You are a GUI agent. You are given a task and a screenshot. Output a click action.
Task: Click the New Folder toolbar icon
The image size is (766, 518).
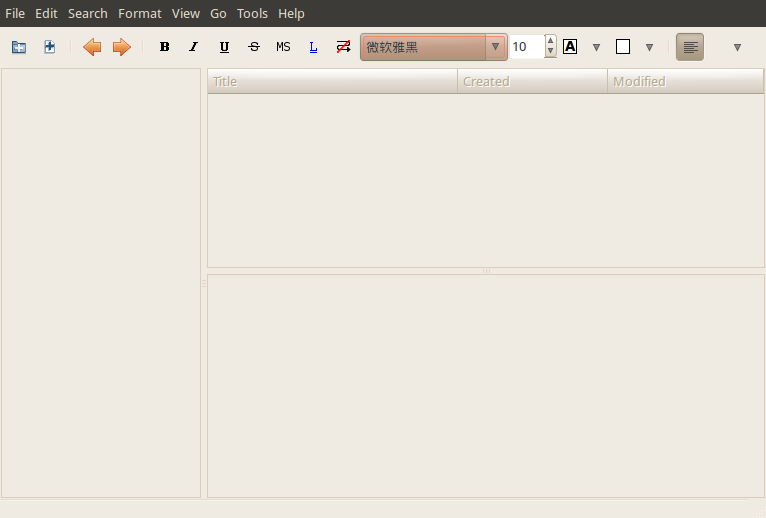click(x=19, y=47)
